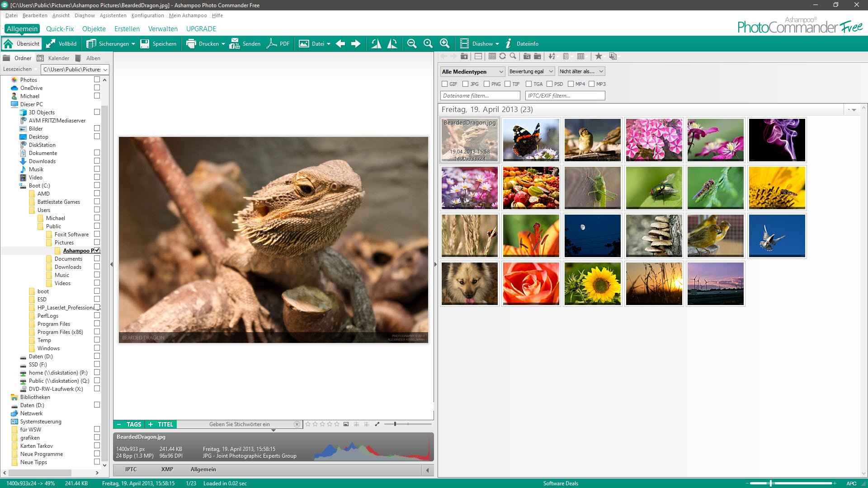
Task: Open the PDF export tool
Action: tap(278, 43)
